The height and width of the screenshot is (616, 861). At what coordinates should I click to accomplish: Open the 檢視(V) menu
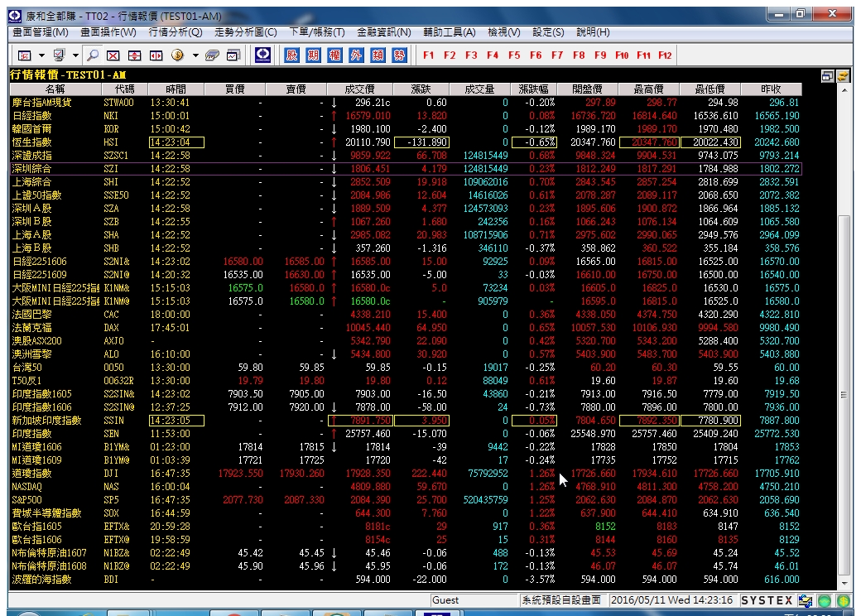point(503,32)
